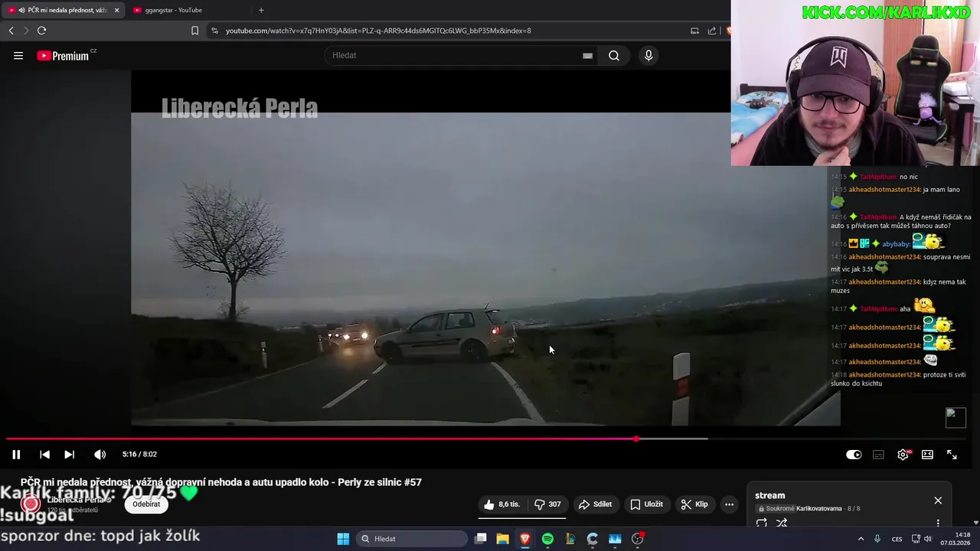The height and width of the screenshot is (551, 980).
Task: Switch the CES keyboard language
Action: coord(897,539)
